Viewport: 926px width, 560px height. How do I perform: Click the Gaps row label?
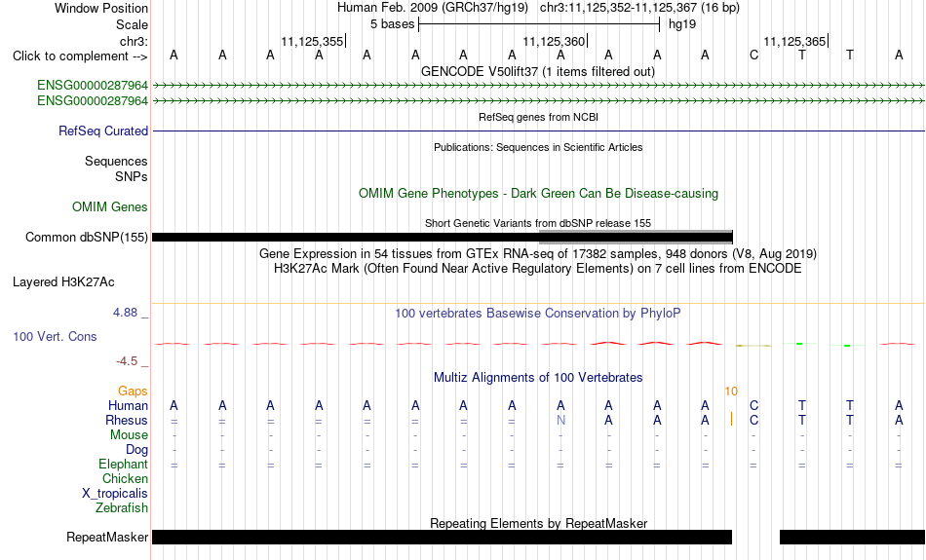point(133,391)
